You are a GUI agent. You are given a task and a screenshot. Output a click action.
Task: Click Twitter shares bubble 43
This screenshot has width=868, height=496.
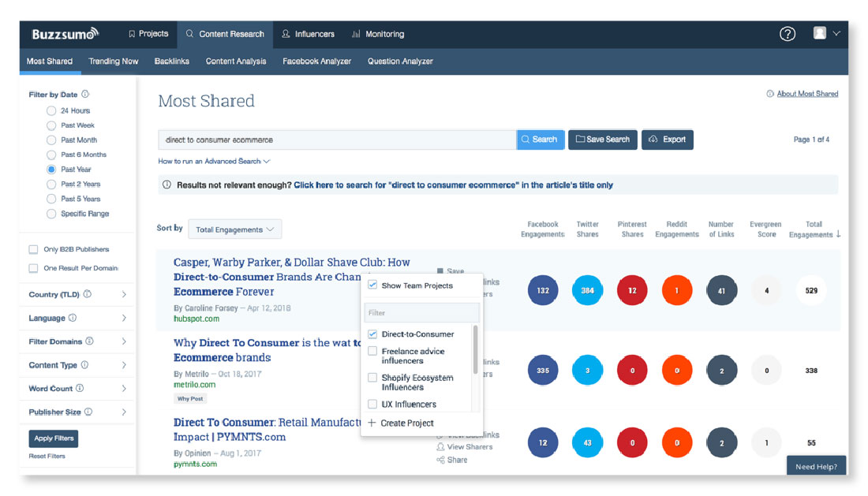(587, 443)
